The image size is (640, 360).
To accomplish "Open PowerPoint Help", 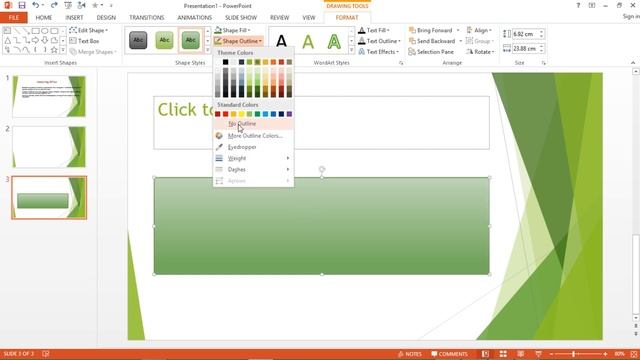I will point(578,6).
